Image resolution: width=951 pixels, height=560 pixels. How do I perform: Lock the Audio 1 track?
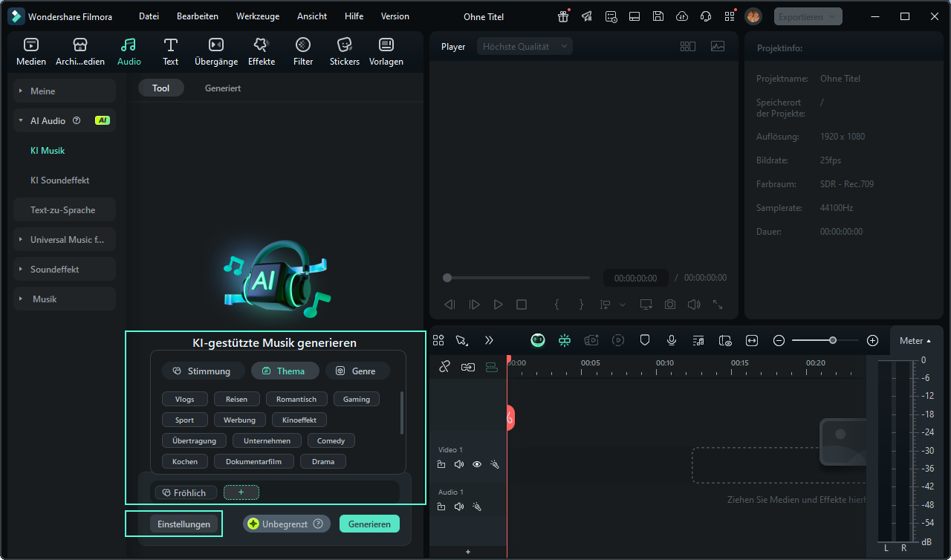point(441,507)
